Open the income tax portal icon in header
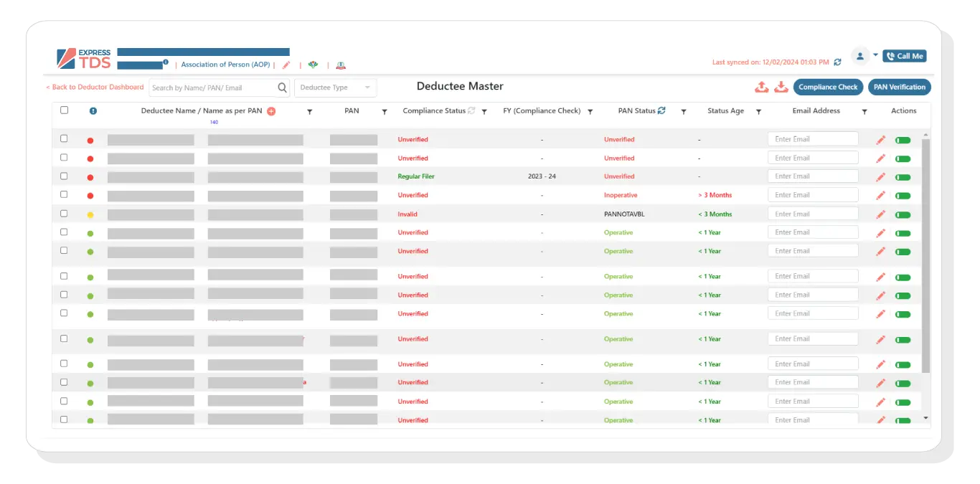Screen dimensions: 980x484 313,65
